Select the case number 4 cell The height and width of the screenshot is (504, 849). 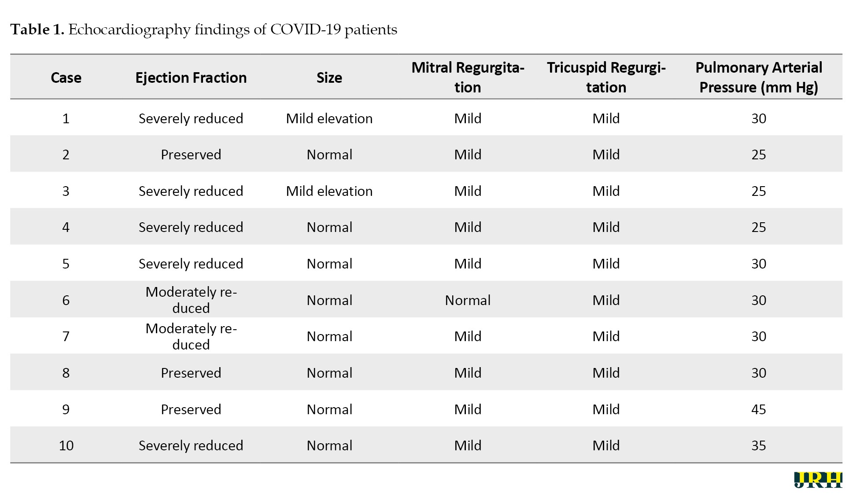66,227
